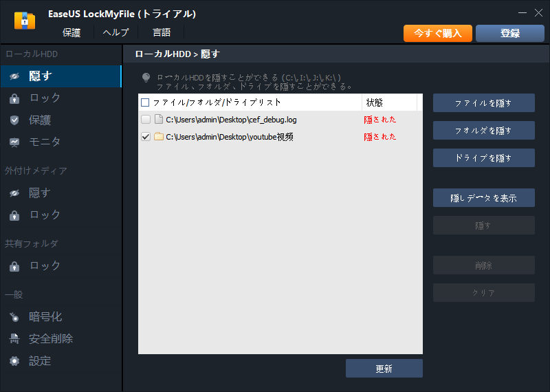This screenshot has height=392, width=550.
Task: Select Local HDD 隠す sidebar item
Action: (60, 76)
